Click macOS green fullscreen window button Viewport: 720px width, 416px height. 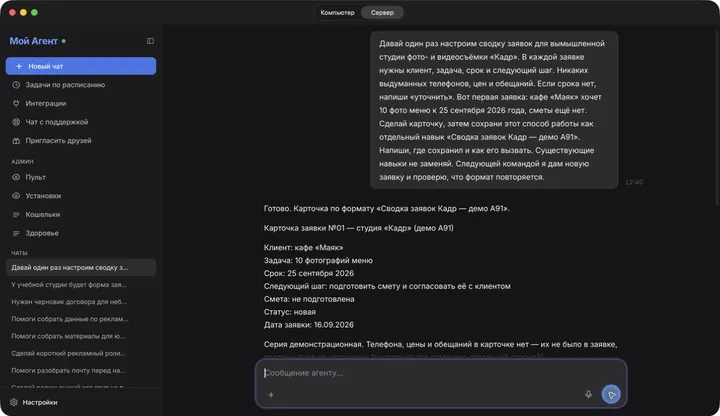point(34,12)
